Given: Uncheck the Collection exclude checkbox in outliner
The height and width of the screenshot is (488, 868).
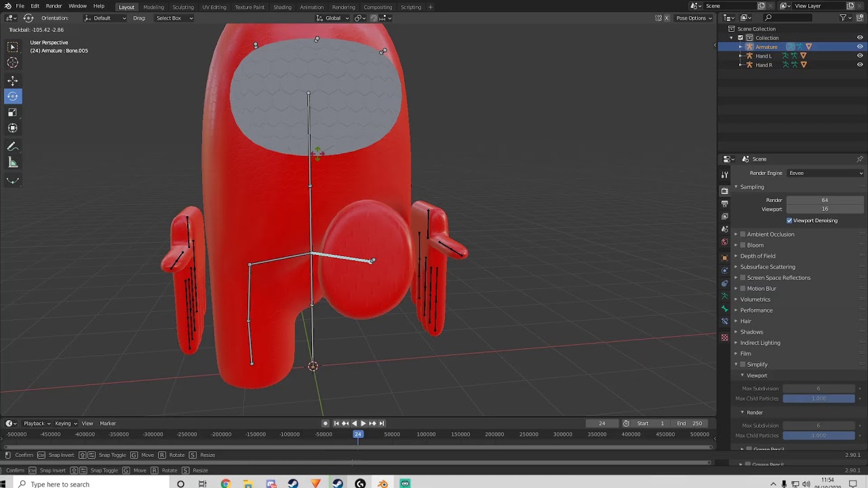Looking at the screenshot, I should (741, 38).
